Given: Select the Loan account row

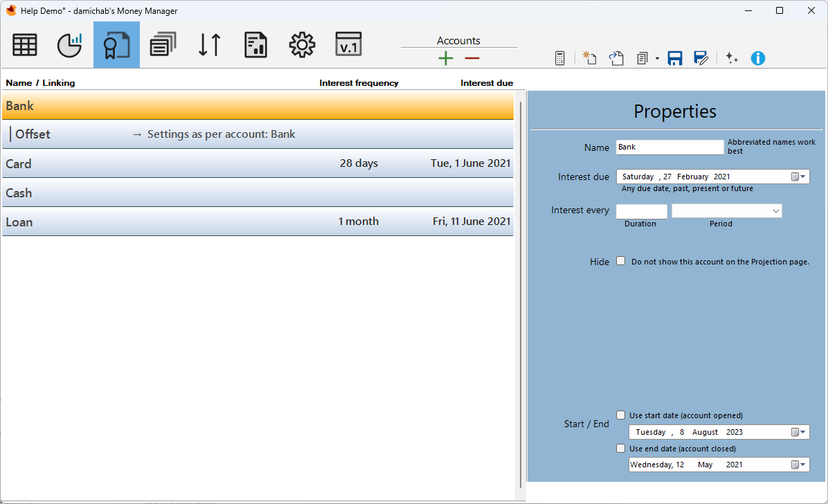Looking at the screenshot, I should tap(258, 222).
